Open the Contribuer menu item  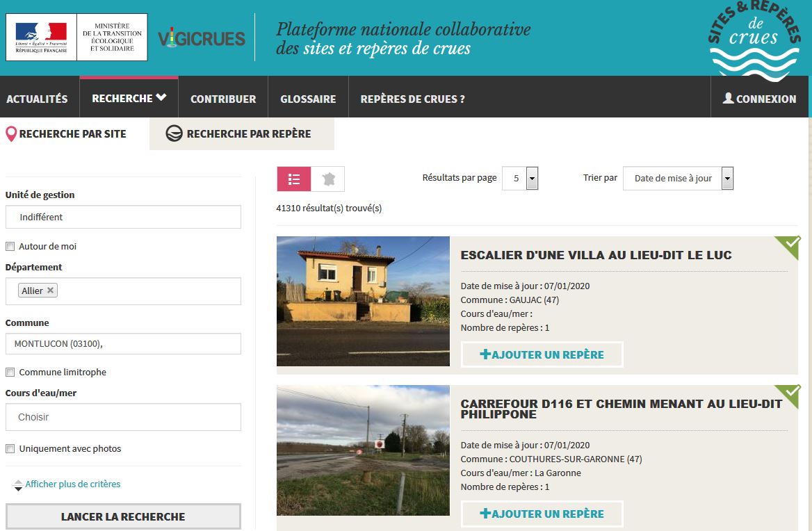(x=223, y=98)
